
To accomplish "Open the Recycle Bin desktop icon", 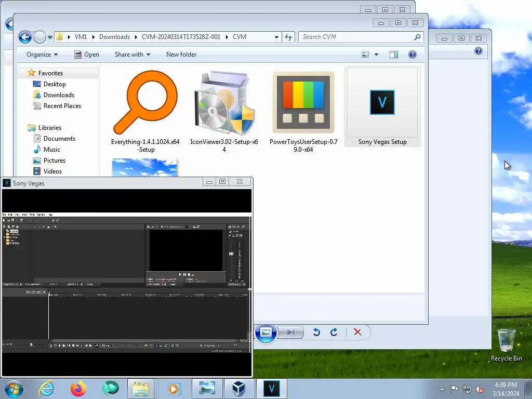I will pyautogui.click(x=506, y=345).
